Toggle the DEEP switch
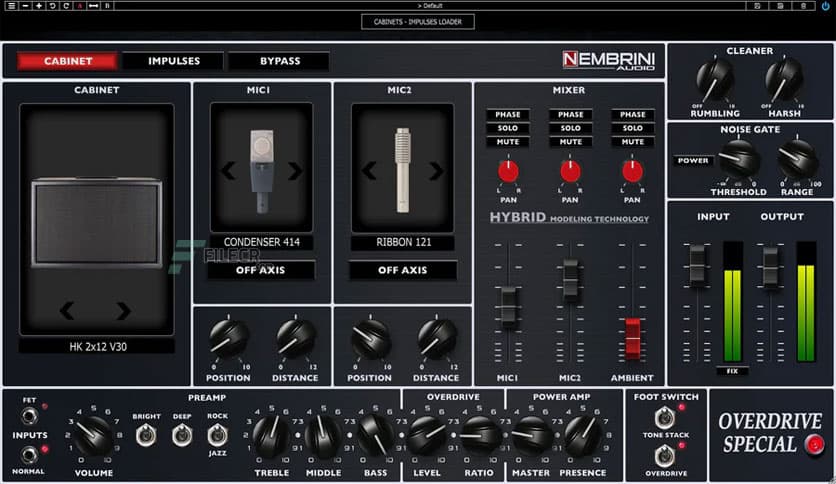This screenshot has width=836, height=484. pyautogui.click(x=182, y=435)
